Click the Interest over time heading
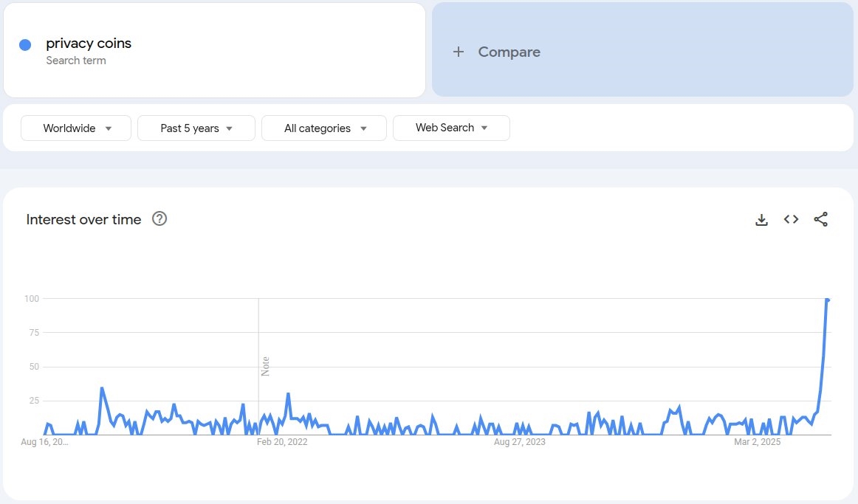 83,219
